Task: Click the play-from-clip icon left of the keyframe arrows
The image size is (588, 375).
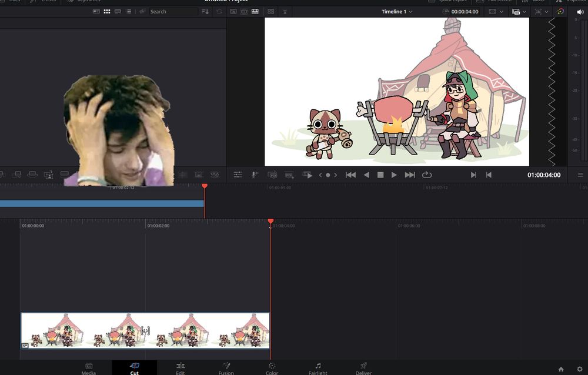Action: pos(307,175)
